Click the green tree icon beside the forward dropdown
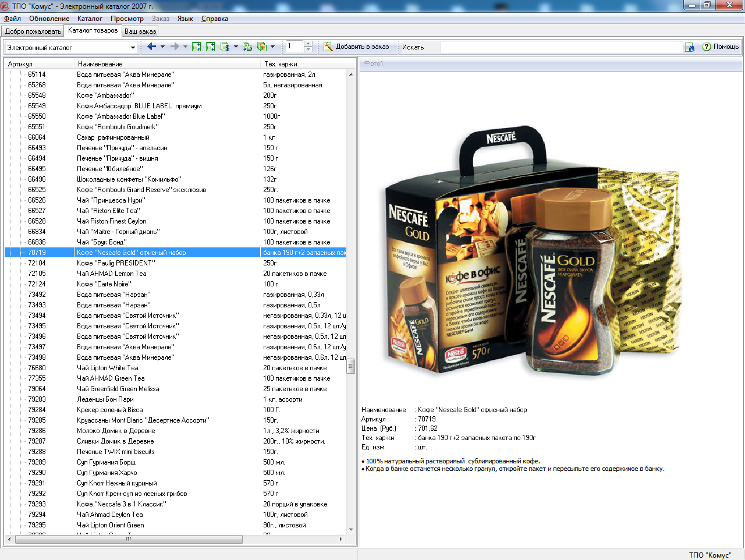Screen dimensions: 745x560 pyautogui.click(x=197, y=47)
